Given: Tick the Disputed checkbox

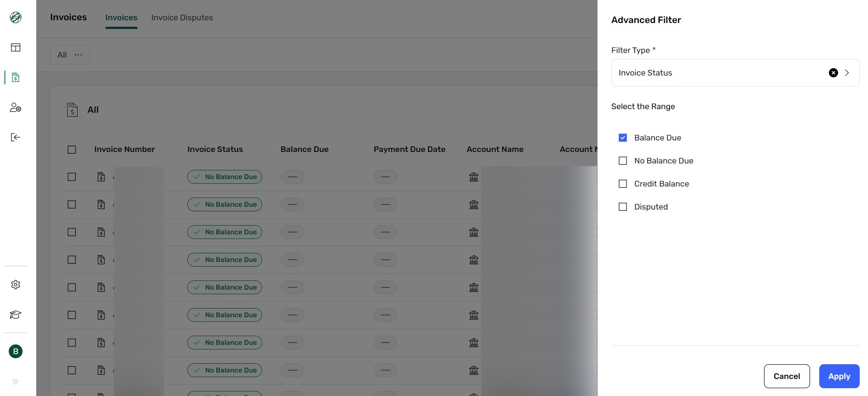Looking at the screenshot, I should (x=623, y=207).
